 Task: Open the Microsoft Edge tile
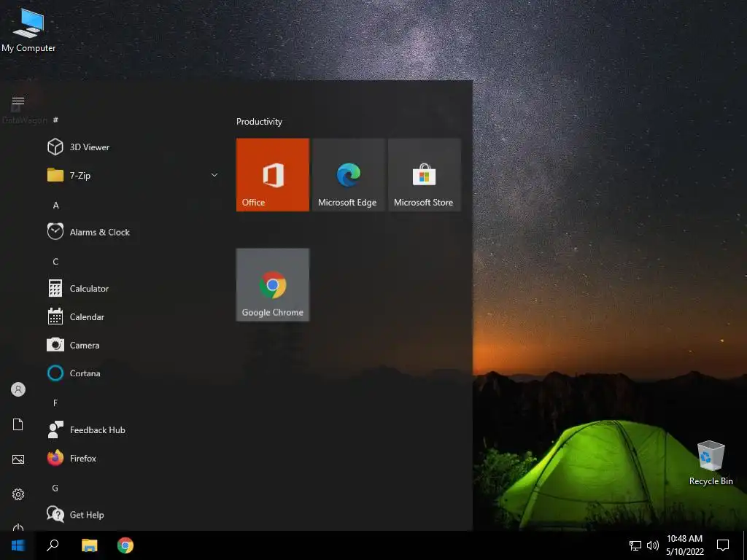(349, 175)
